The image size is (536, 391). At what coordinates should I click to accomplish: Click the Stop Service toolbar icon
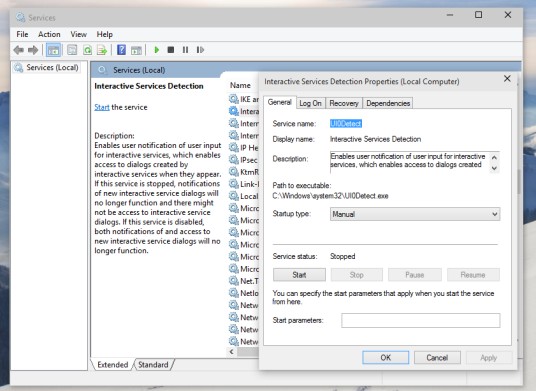click(x=171, y=50)
